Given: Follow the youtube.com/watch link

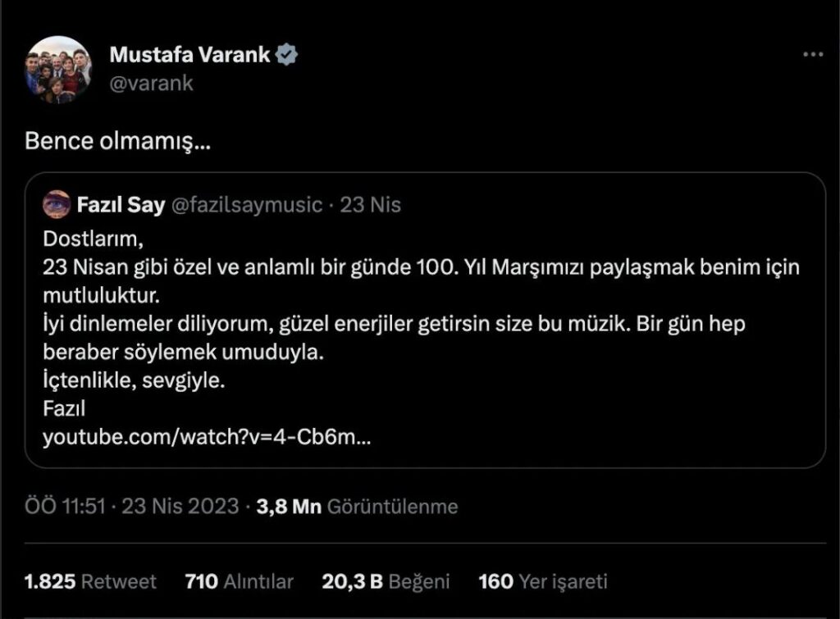Looking at the screenshot, I should point(206,437).
